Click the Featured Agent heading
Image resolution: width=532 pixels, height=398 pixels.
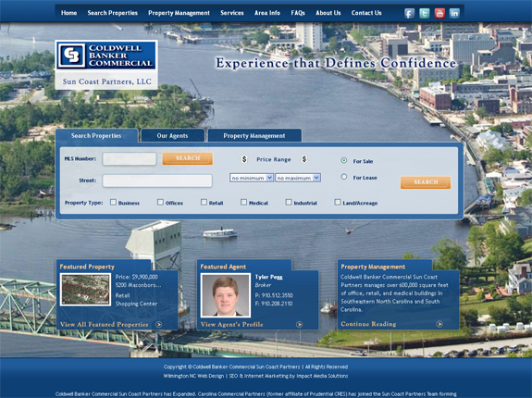coord(223,267)
